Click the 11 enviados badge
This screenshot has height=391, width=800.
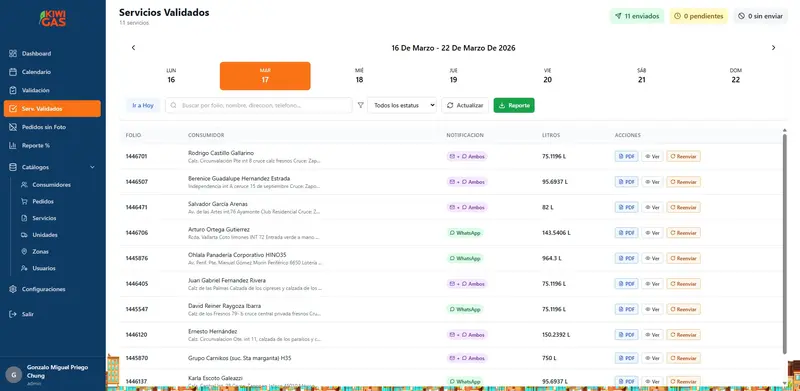637,16
